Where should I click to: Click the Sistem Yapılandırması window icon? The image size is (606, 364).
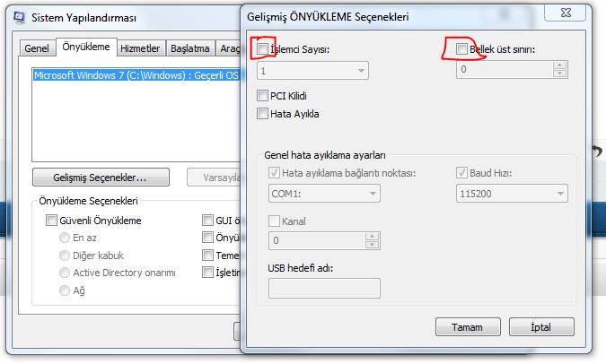[20, 17]
